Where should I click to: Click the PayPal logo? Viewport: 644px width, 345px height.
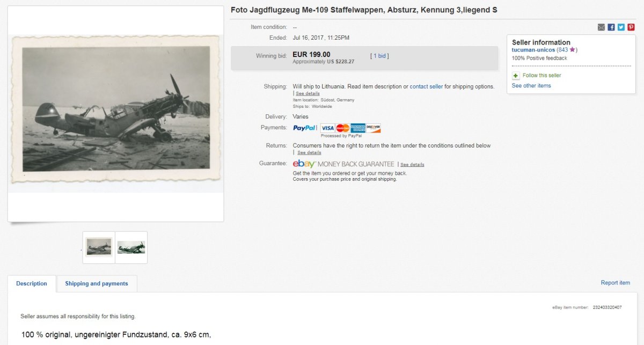click(x=304, y=128)
